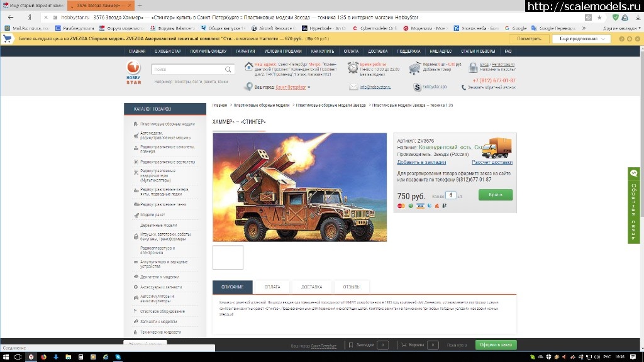Screen dimensions: 644x362
Task: Click the cart icon in yellow offer bar
Action: click(8, 38)
